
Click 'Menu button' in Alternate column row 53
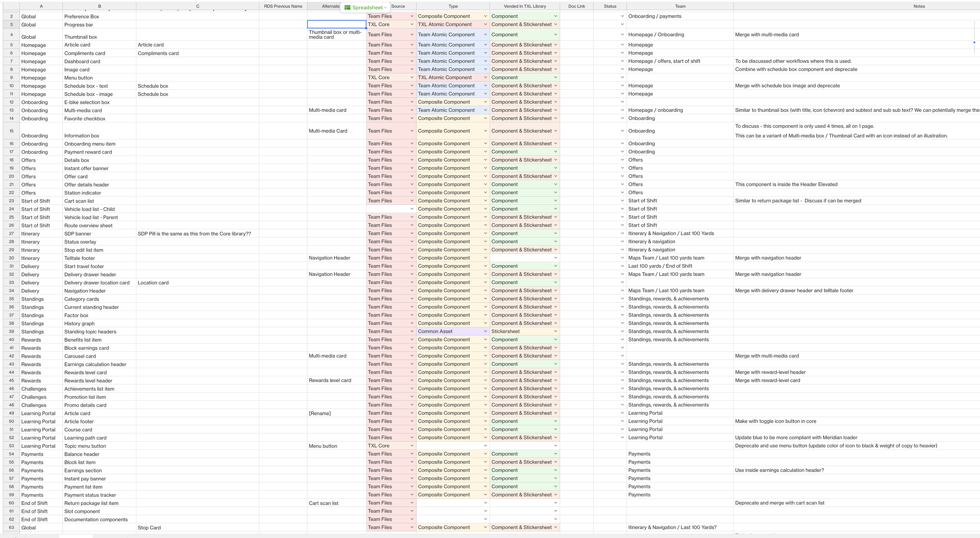[337, 446]
